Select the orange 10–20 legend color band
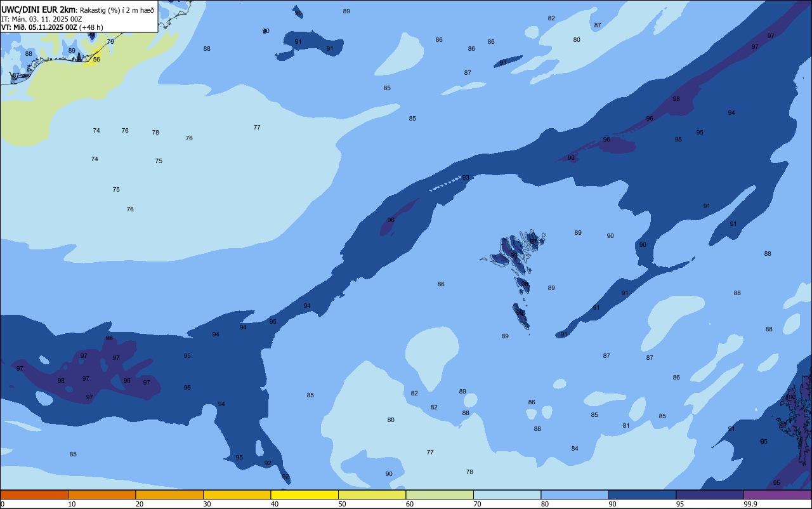This screenshot has width=812, height=509. tap(101, 494)
